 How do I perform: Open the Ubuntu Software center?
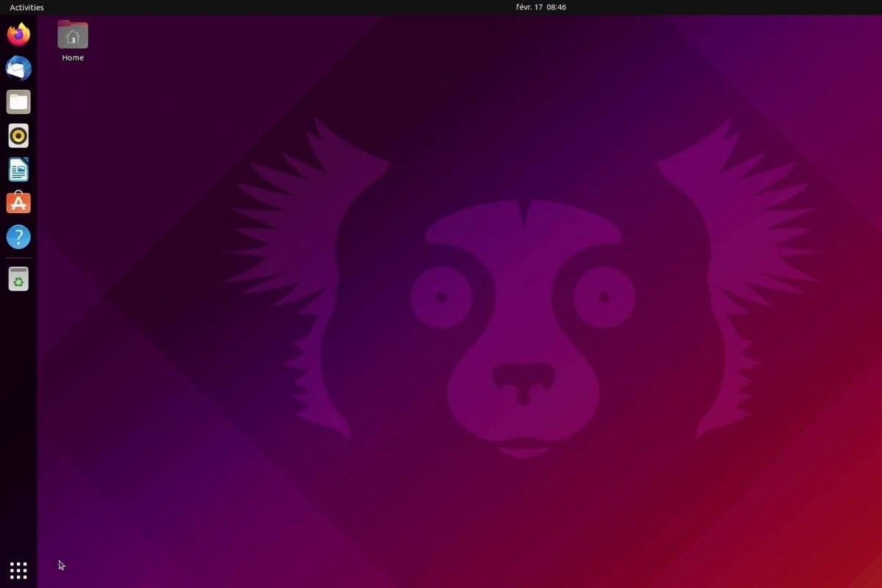click(x=18, y=203)
